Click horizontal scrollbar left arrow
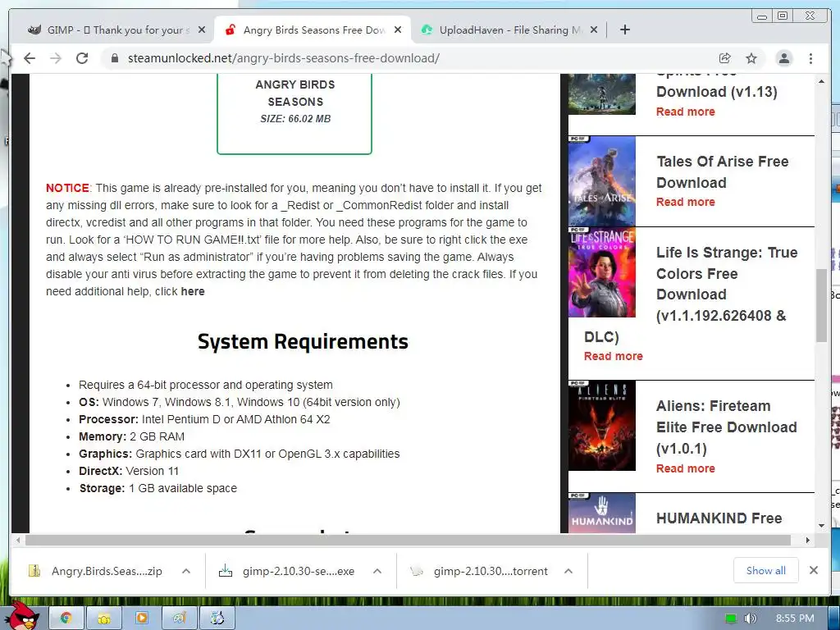This screenshot has height=630, width=840. click(18, 540)
